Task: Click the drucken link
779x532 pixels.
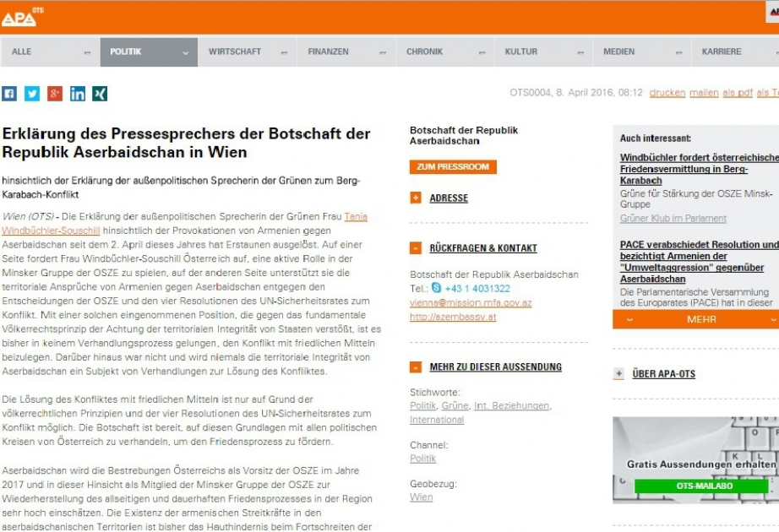Action: 667,92
